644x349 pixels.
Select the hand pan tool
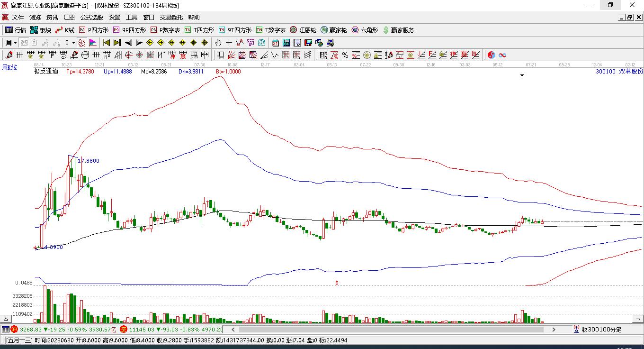[218, 43]
